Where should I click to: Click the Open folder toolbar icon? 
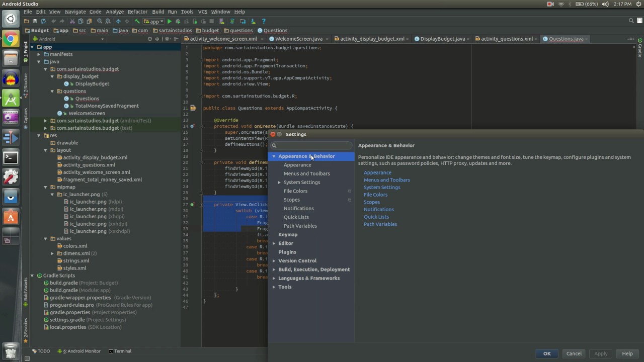point(26,21)
